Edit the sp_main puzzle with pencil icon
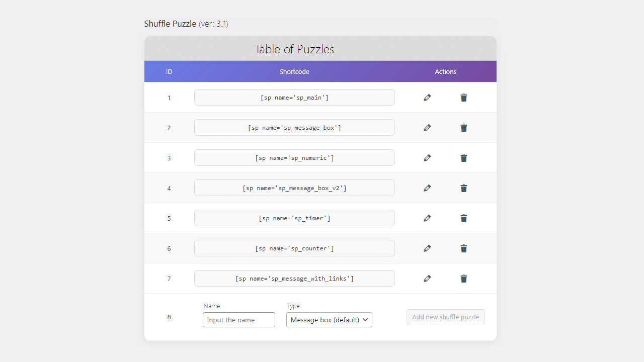 tap(427, 98)
